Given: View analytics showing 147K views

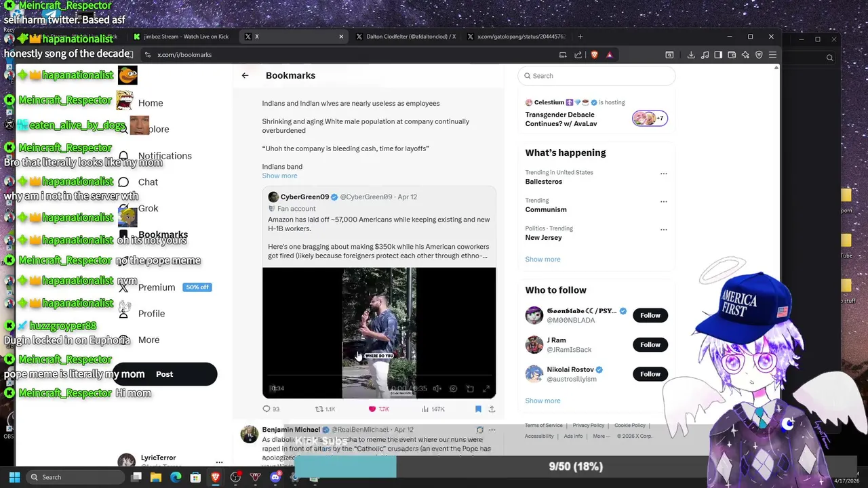Looking at the screenshot, I should click(x=433, y=409).
